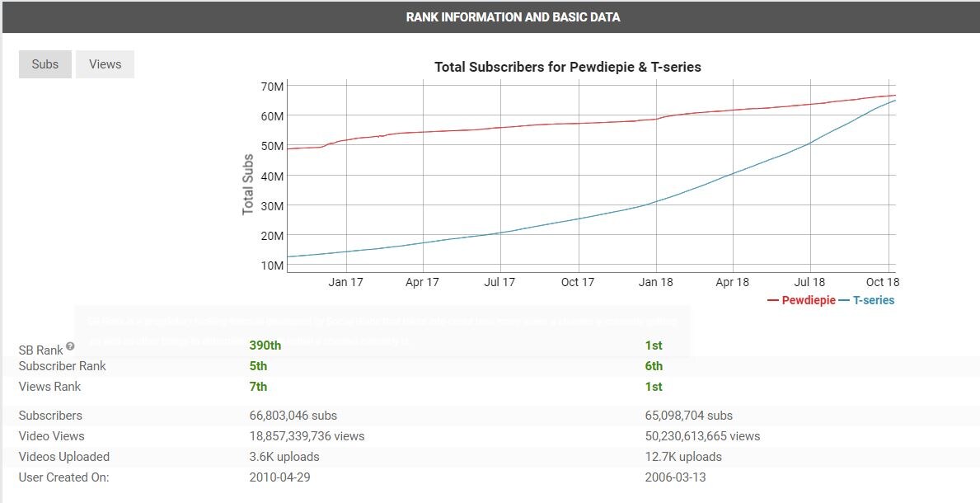The image size is (980, 503).
Task: Toggle the T-series series in chart legend
Action: (867, 300)
